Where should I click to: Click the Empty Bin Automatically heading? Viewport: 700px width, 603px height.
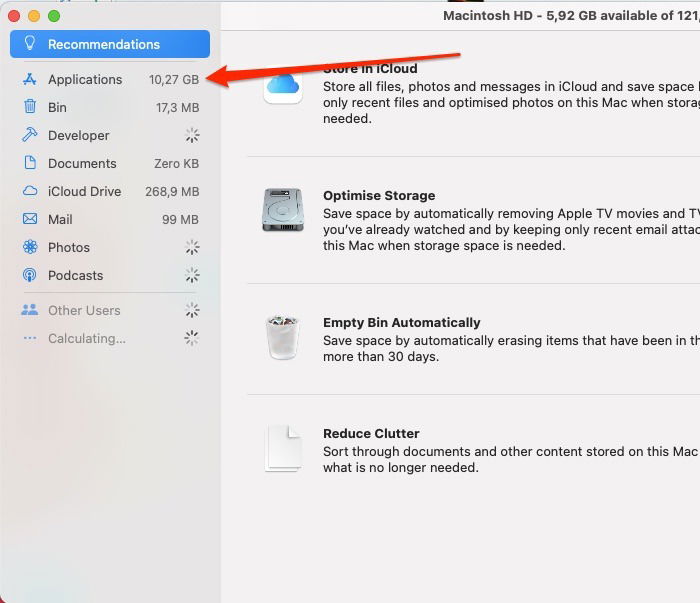(x=401, y=323)
